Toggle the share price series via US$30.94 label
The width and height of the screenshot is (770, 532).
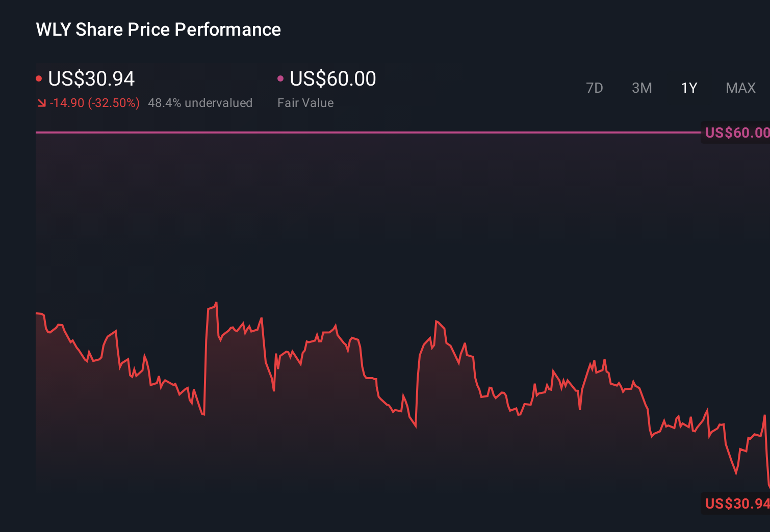[x=91, y=79]
